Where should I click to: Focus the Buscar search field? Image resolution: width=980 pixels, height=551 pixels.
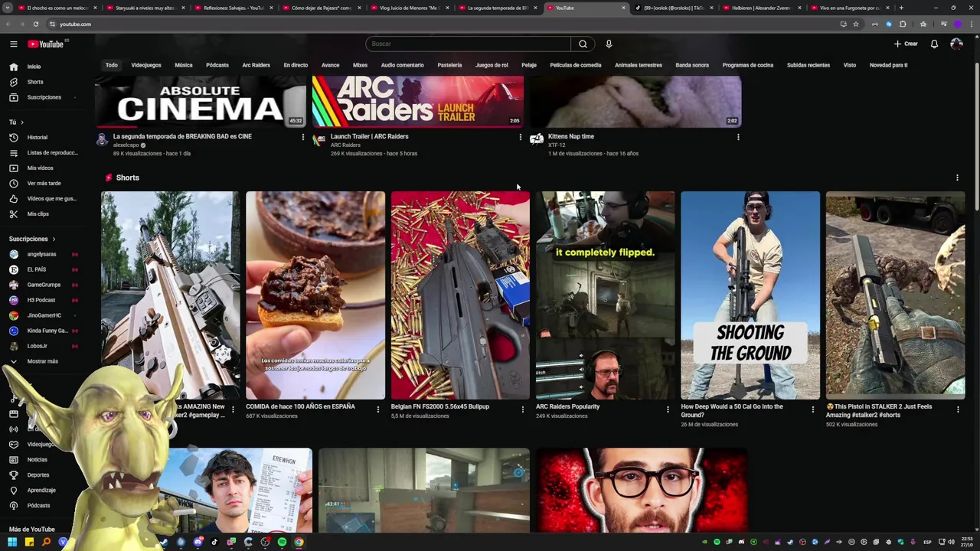[x=468, y=44]
